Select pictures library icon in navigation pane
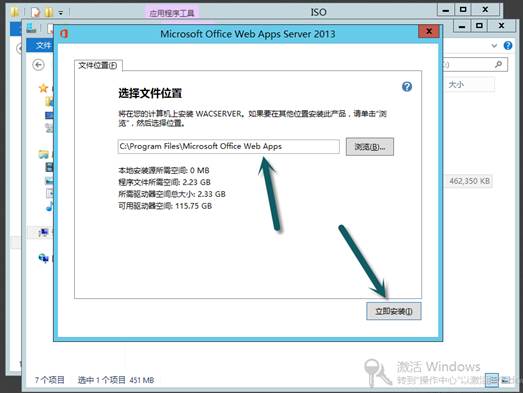523x393 pixels. click(x=49, y=180)
